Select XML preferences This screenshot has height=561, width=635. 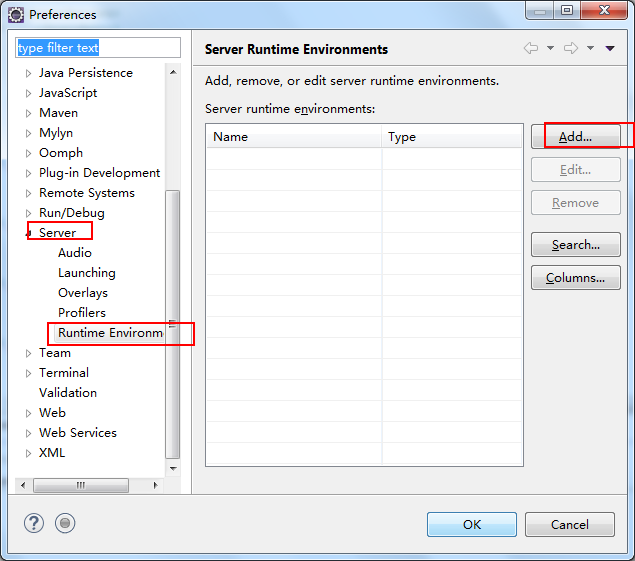click(x=52, y=452)
